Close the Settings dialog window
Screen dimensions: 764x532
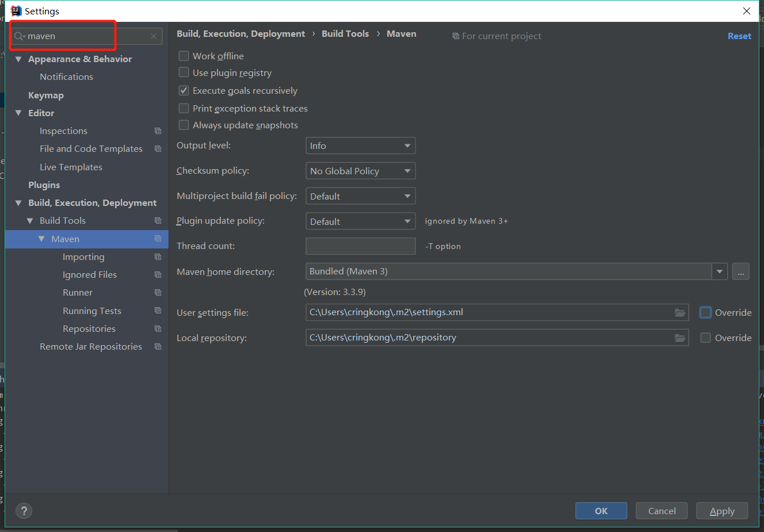click(747, 11)
